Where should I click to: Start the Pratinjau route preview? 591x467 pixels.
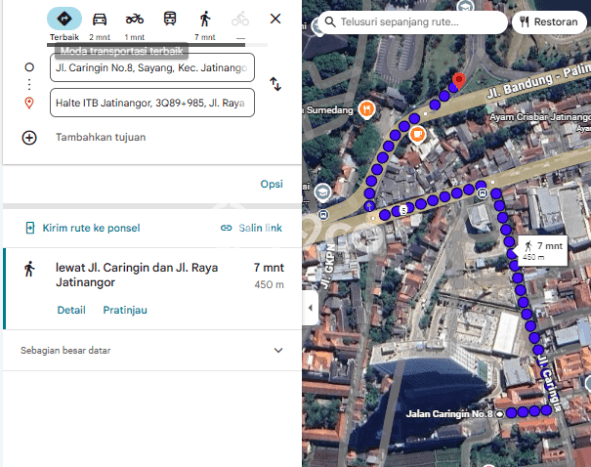pos(125,310)
